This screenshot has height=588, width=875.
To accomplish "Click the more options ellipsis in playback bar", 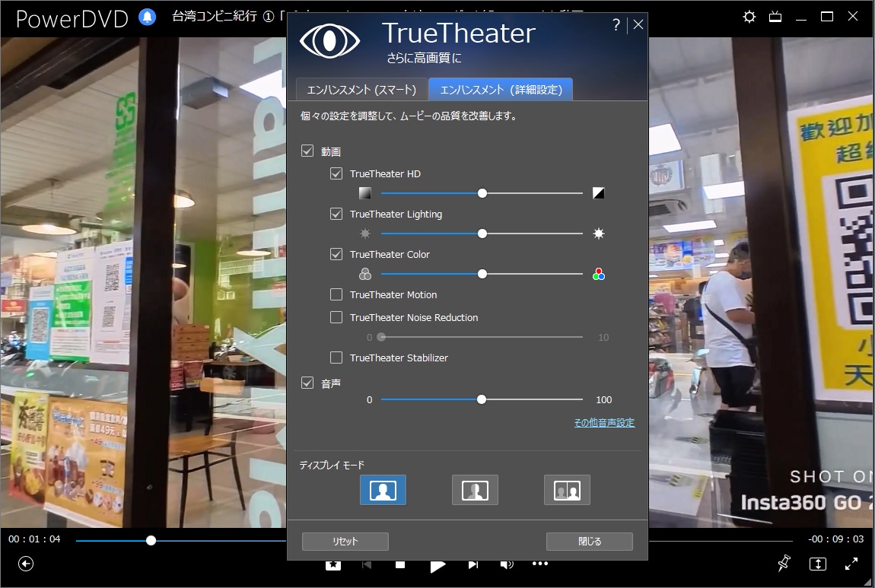I will tap(540, 564).
